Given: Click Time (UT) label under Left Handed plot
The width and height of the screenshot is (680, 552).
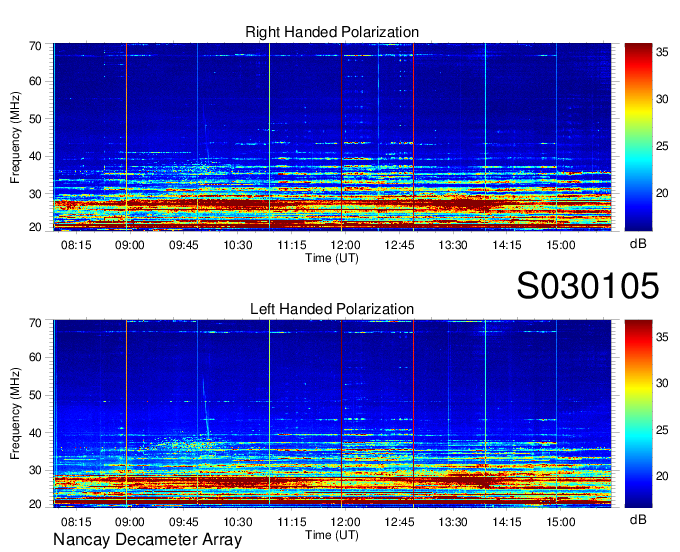Looking at the screenshot, I should pyautogui.click(x=332, y=535).
